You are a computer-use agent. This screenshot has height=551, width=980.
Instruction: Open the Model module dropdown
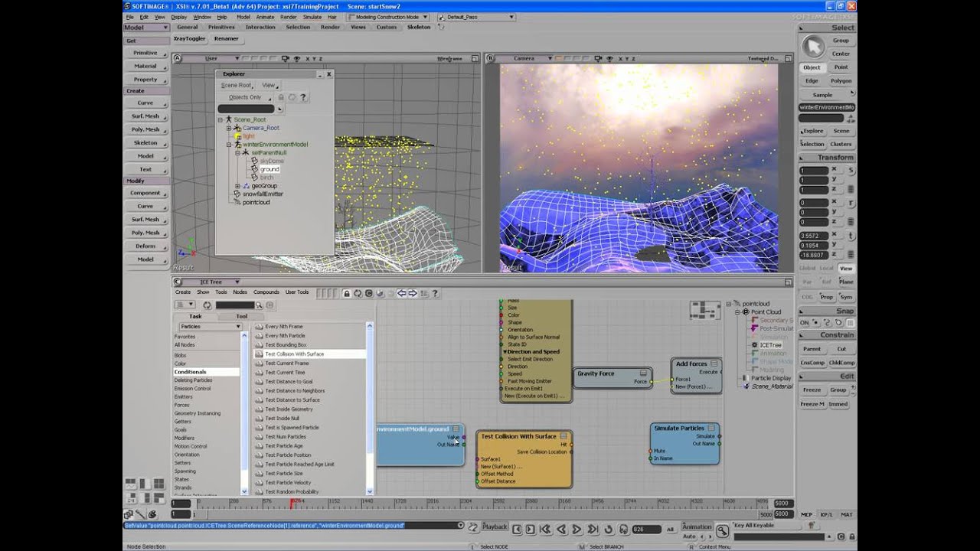click(145, 28)
